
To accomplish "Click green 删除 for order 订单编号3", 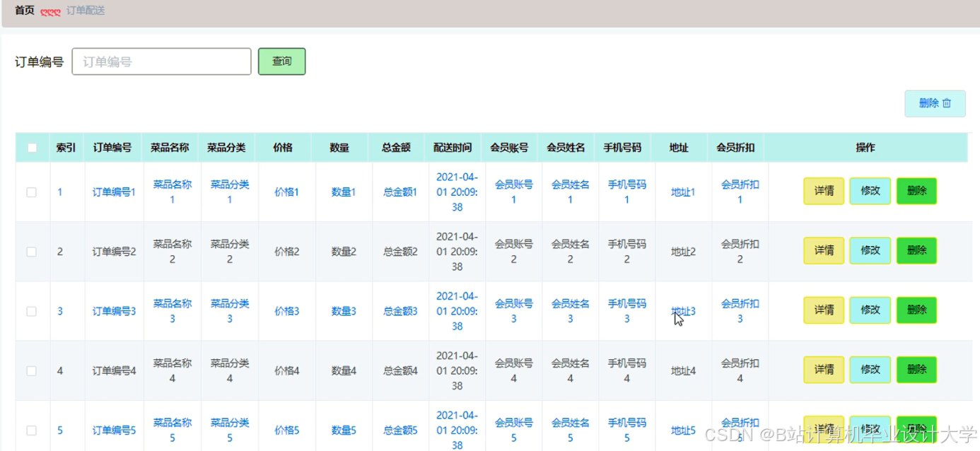I will point(916,310).
